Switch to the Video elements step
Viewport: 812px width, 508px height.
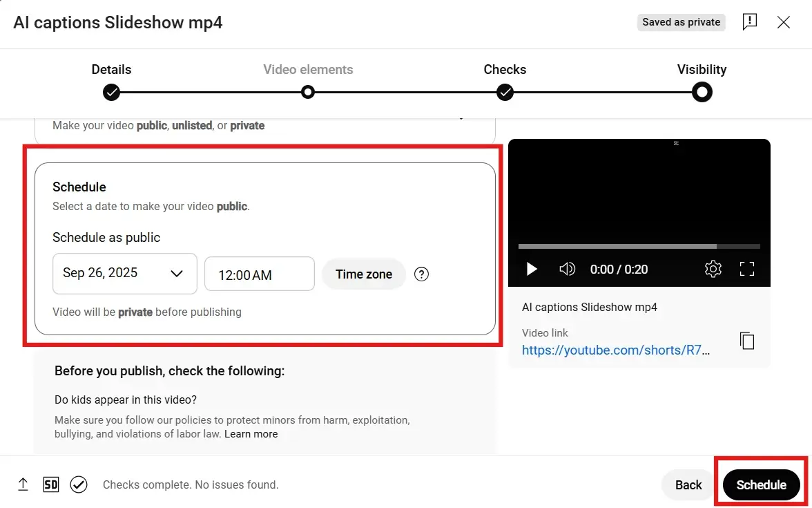308,91
